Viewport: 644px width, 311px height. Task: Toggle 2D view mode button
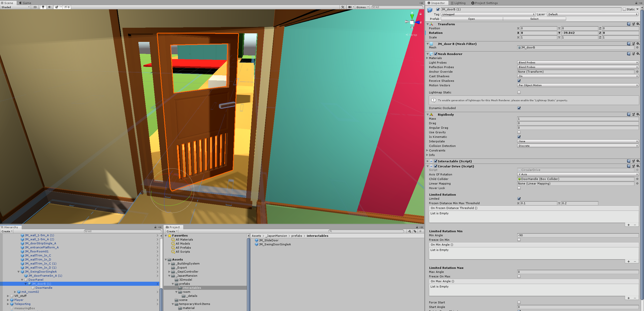(35, 7)
